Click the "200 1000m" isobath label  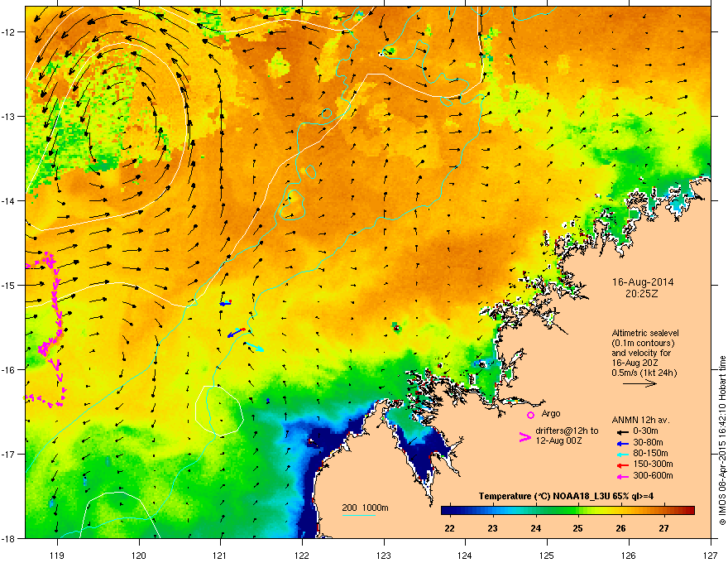[x=365, y=508]
